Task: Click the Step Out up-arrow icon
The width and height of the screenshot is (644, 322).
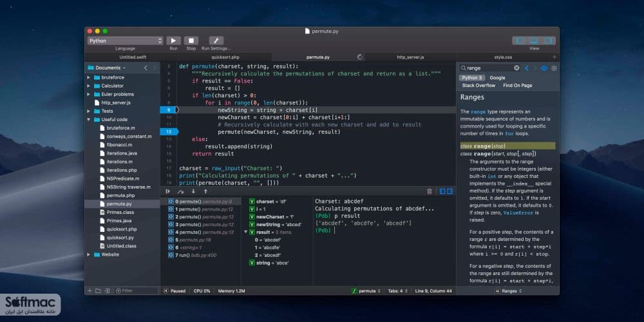Action: point(205,191)
